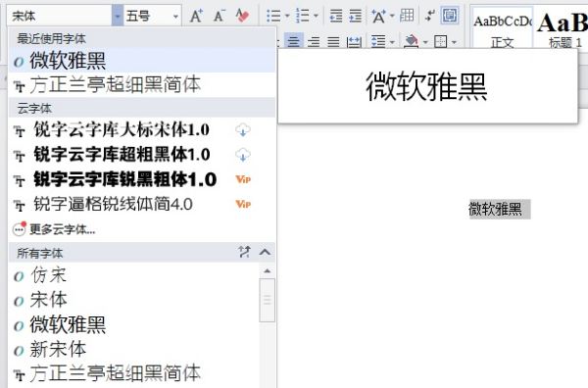
Task: Toggle align right
Action: [314, 41]
